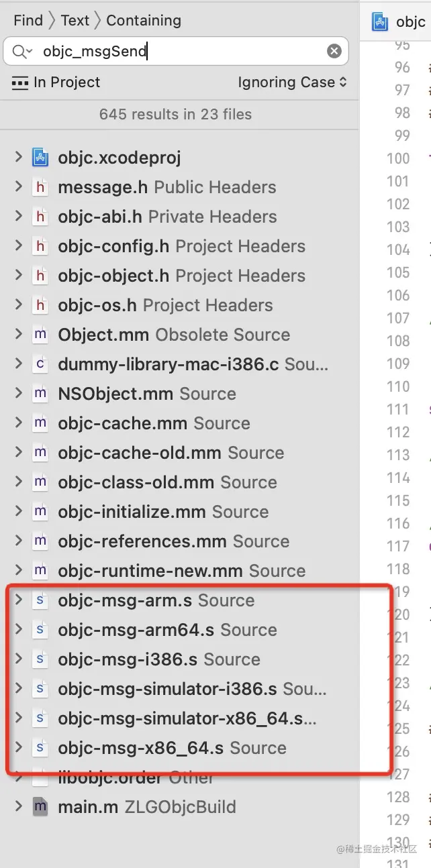Select objc-msg-simulator-i386.s result row
Image resolution: width=431 pixels, height=868 pixels.
tap(191, 690)
